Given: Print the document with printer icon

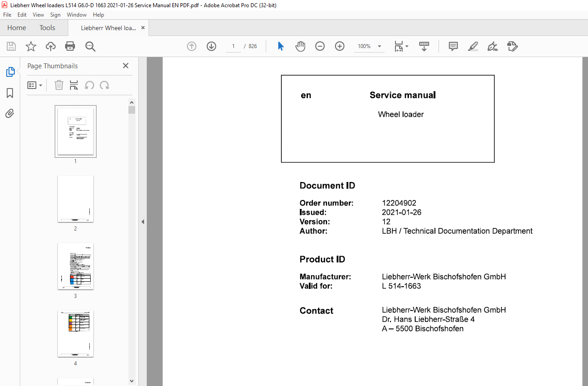Looking at the screenshot, I should click(x=70, y=46).
